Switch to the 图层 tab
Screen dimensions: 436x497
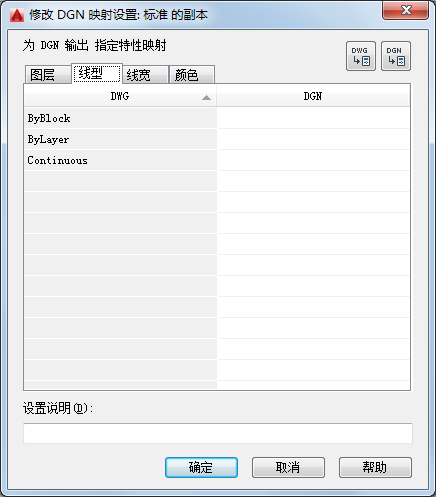click(x=48, y=74)
